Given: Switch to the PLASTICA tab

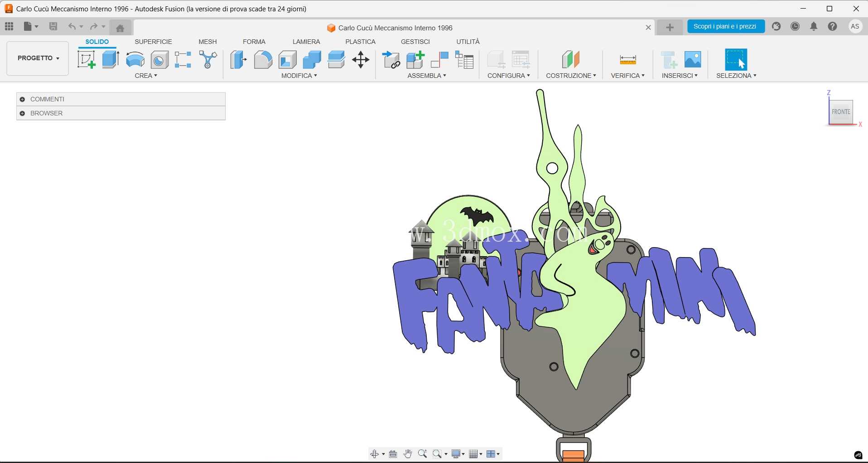Looking at the screenshot, I should coord(360,42).
